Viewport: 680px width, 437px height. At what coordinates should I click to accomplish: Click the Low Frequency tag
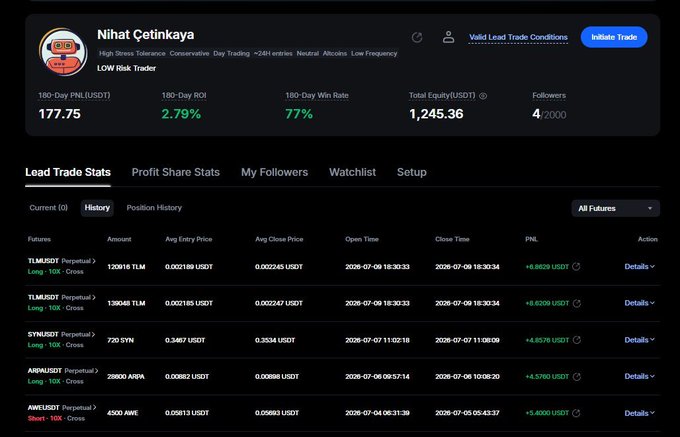pos(374,53)
